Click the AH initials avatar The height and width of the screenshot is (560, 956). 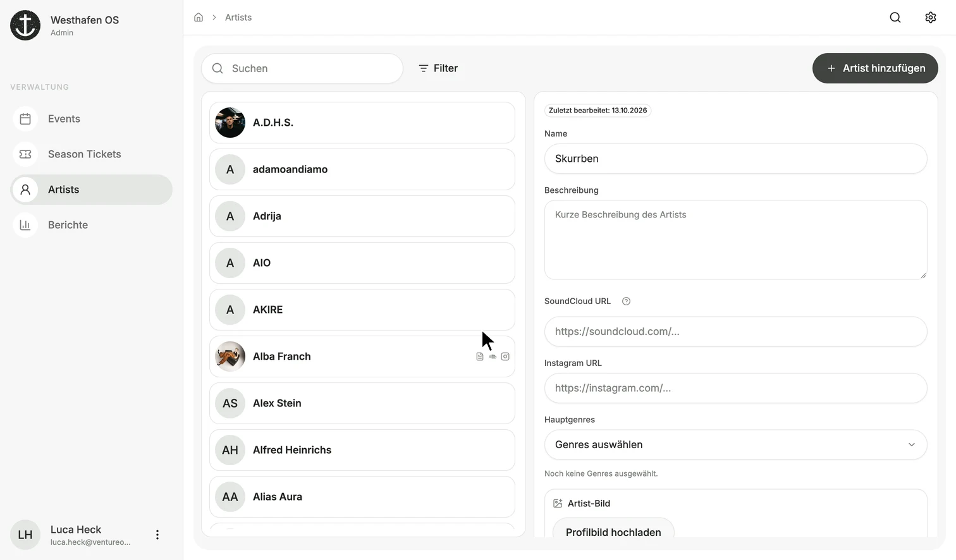click(230, 450)
